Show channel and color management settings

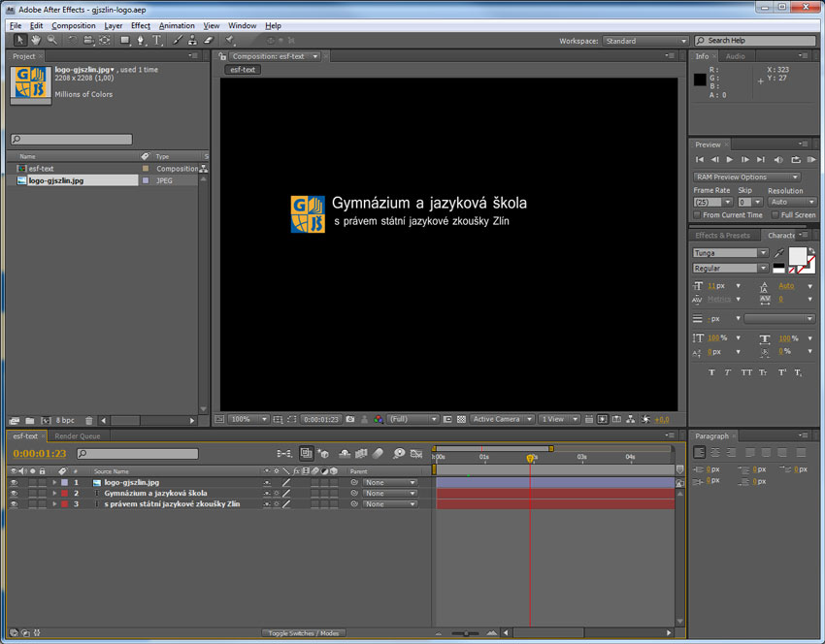378,419
